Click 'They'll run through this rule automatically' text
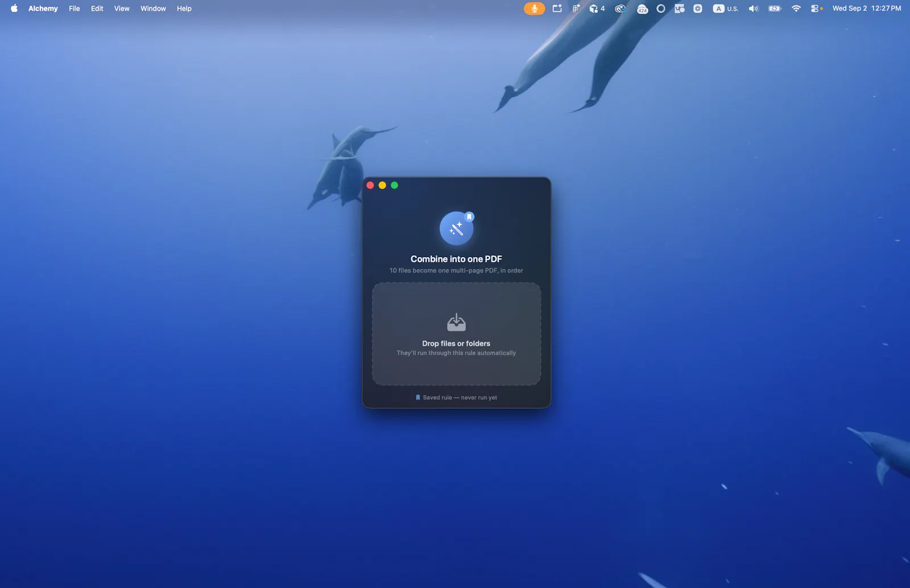Screen dimensions: 910x588 (x=456, y=353)
